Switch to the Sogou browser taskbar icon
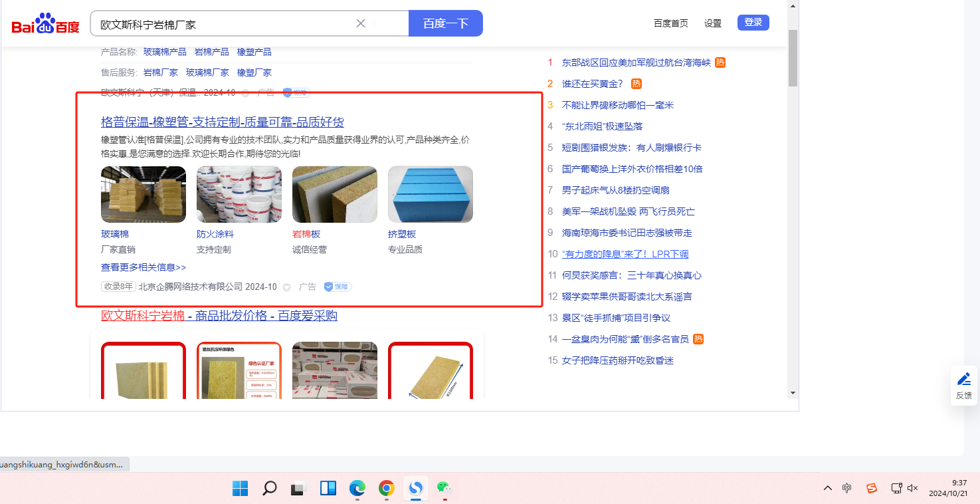This screenshot has height=504, width=980. click(x=416, y=489)
